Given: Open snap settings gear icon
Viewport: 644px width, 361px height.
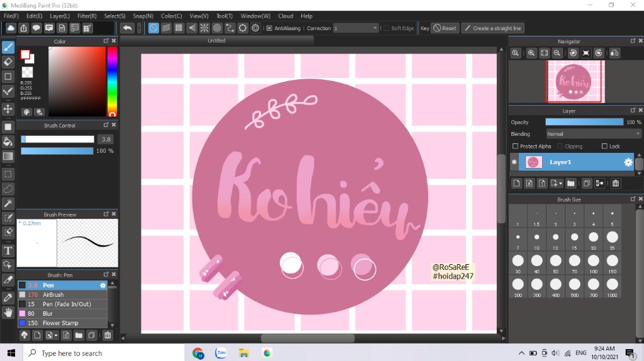Looking at the screenshot, I should point(255,28).
